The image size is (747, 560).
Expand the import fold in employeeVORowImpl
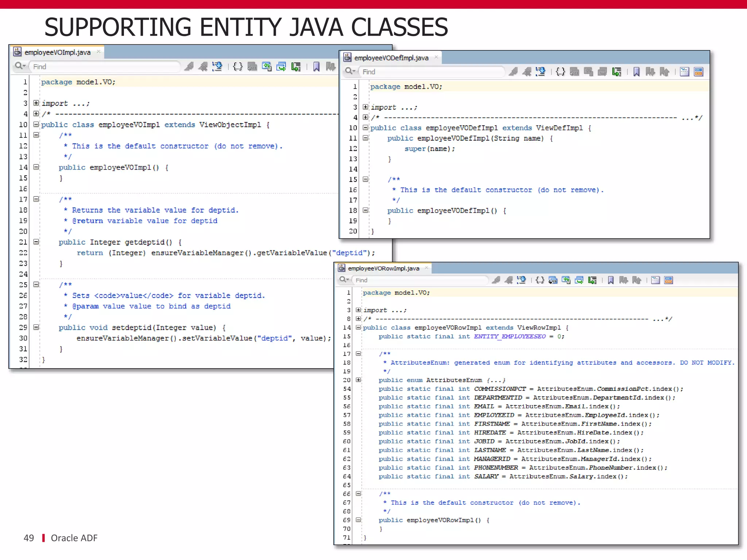click(359, 310)
